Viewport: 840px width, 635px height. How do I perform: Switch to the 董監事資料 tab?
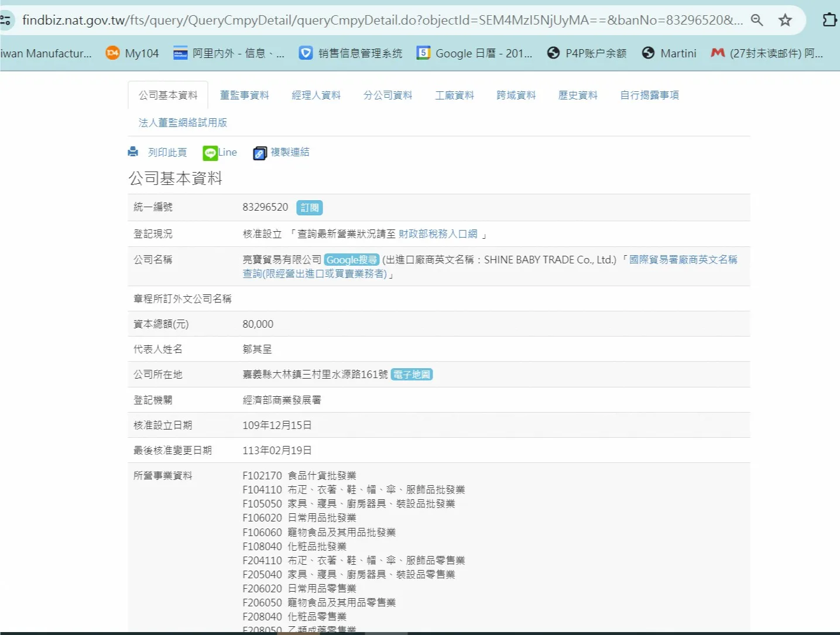(x=244, y=95)
